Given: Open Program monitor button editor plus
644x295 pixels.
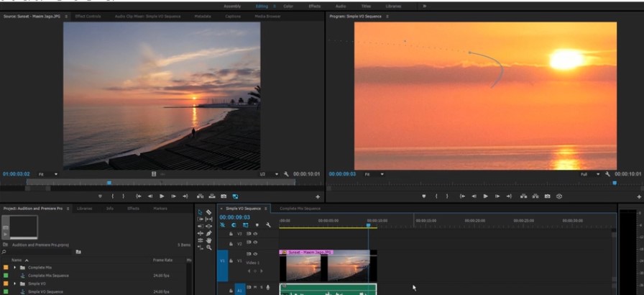Looking at the screenshot, I should coord(639,196).
